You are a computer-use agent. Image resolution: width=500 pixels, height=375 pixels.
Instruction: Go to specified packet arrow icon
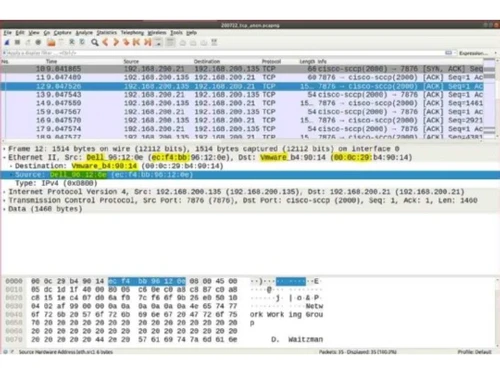(126, 42)
